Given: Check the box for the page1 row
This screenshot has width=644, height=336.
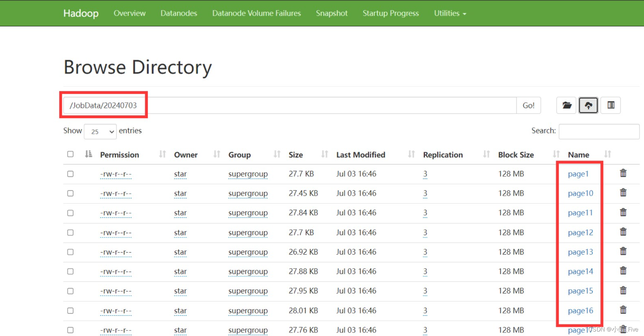Looking at the screenshot, I should point(70,174).
